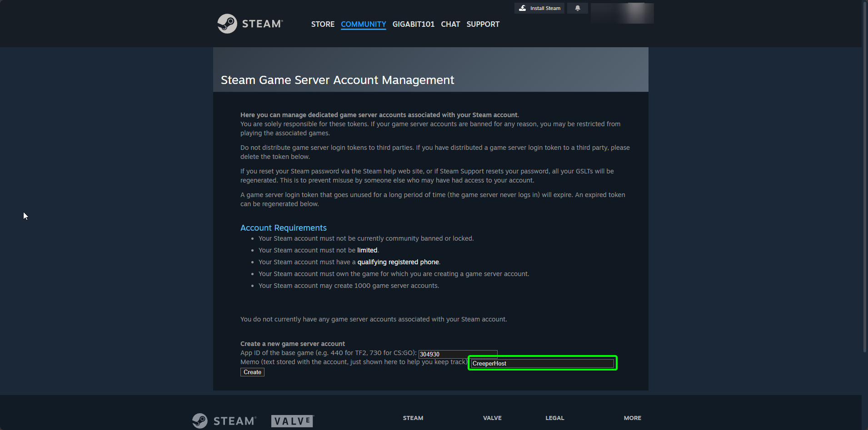Open the user avatar menu
Image resolution: width=868 pixels, height=430 pixels.
click(622, 13)
